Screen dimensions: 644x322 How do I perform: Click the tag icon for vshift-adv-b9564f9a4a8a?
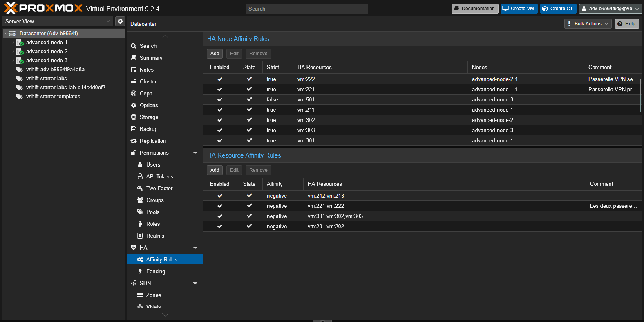19,70
